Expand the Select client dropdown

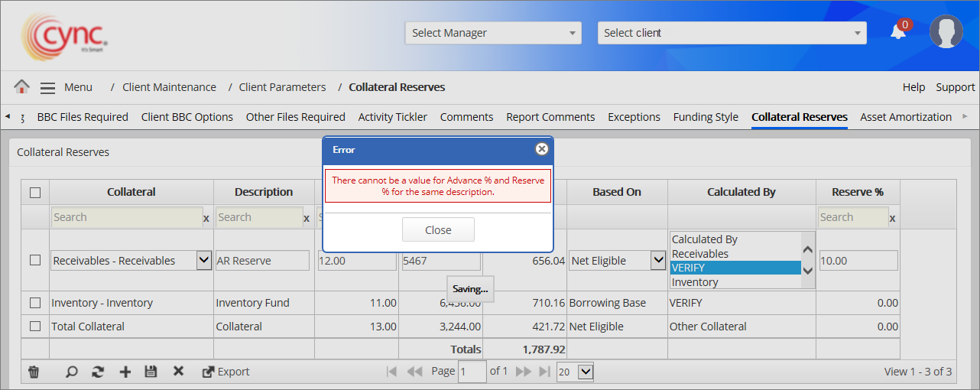point(732,33)
